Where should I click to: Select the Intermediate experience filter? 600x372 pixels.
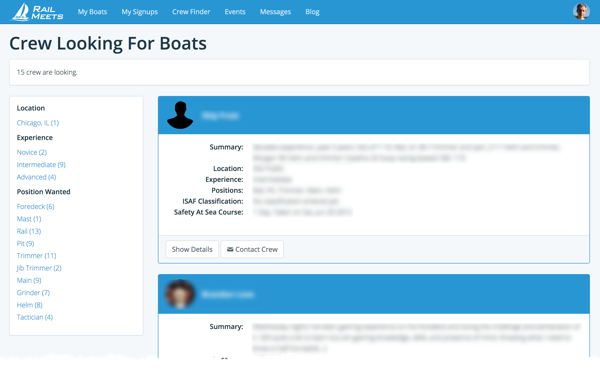pos(41,165)
